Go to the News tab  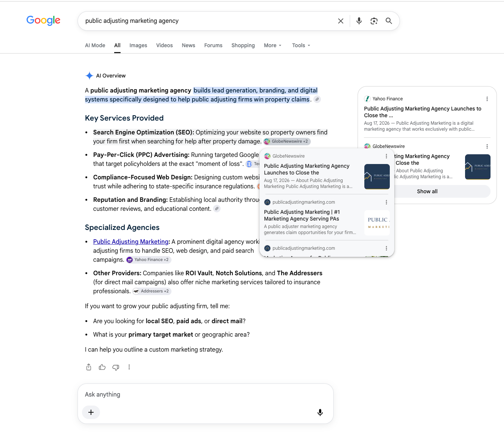188,45
